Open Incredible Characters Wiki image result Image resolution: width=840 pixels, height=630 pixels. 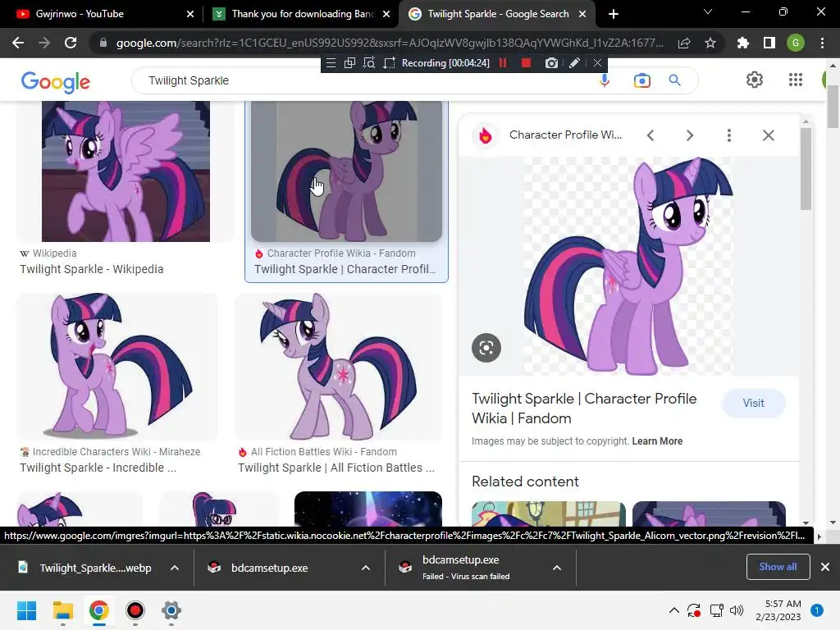[x=117, y=367]
